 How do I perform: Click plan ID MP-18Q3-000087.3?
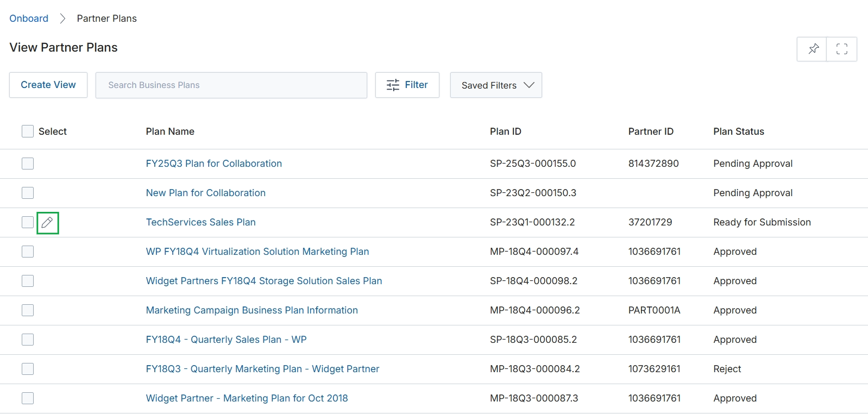pos(534,398)
